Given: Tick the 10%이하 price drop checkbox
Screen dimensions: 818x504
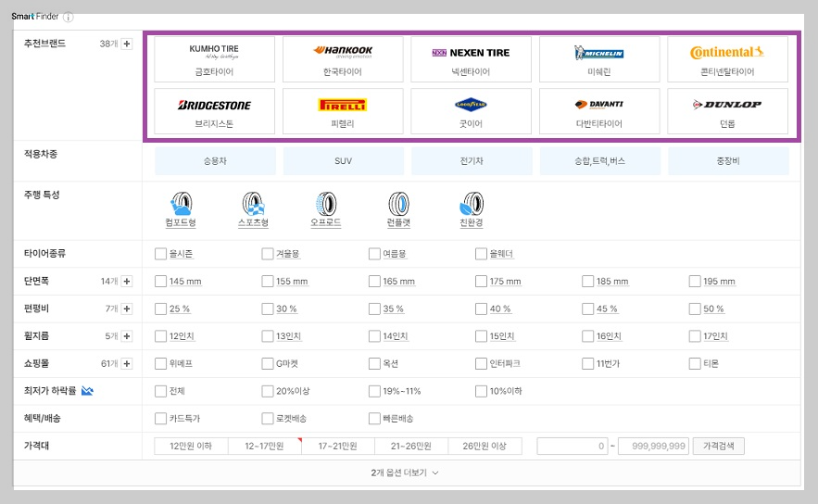Looking at the screenshot, I should click(481, 391).
